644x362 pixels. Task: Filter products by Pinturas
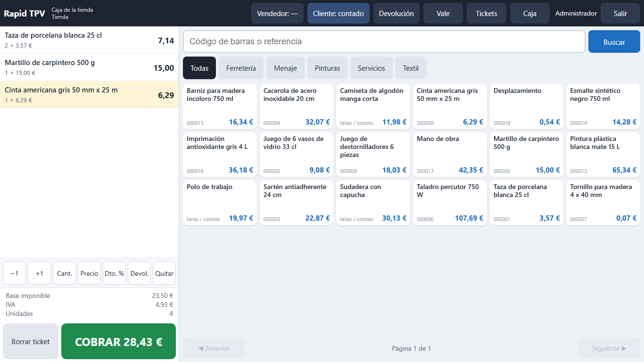327,68
